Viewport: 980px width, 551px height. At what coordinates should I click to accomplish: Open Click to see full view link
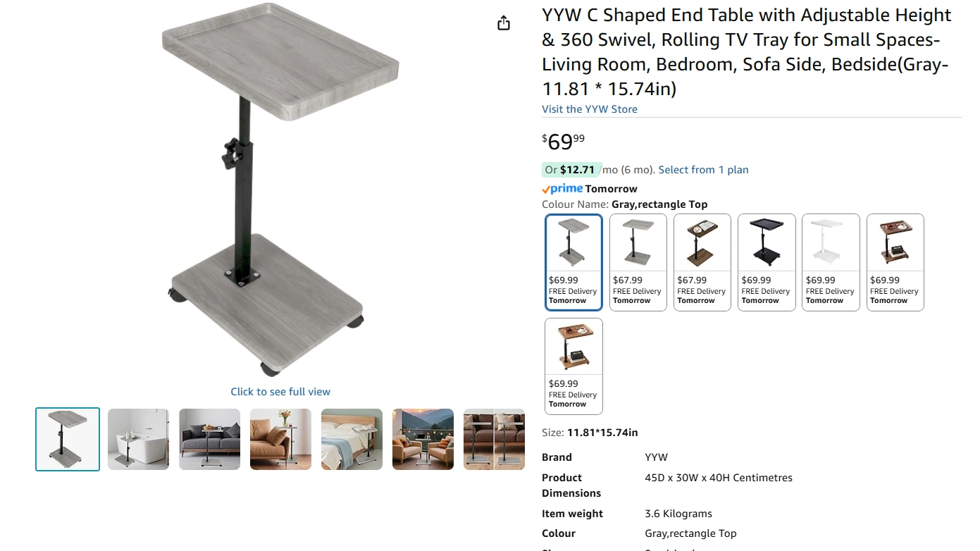click(280, 392)
